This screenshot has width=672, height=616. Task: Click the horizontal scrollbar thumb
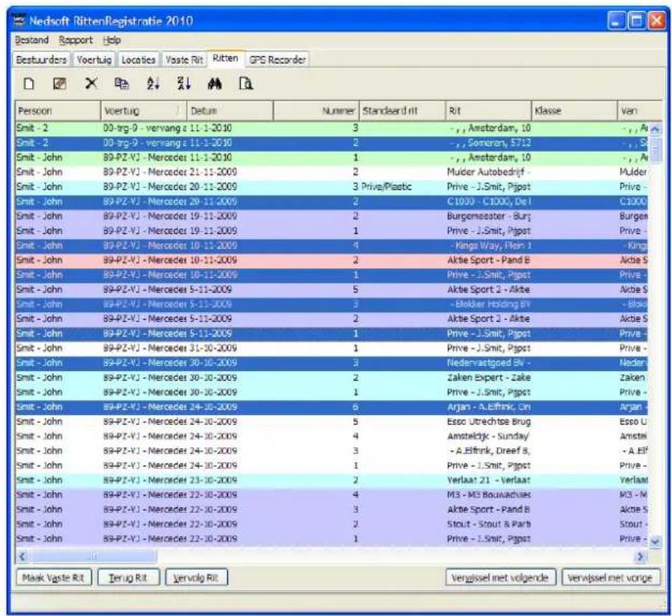coord(93,557)
